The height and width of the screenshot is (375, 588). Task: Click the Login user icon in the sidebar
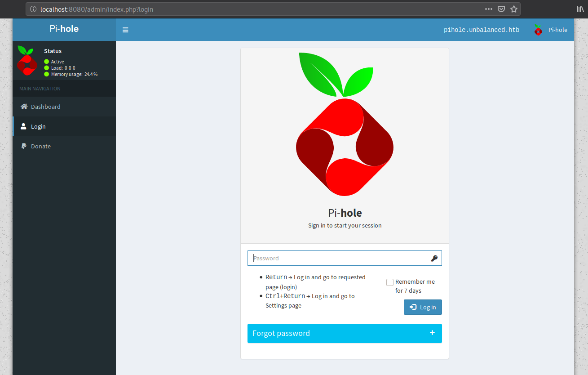tap(24, 126)
